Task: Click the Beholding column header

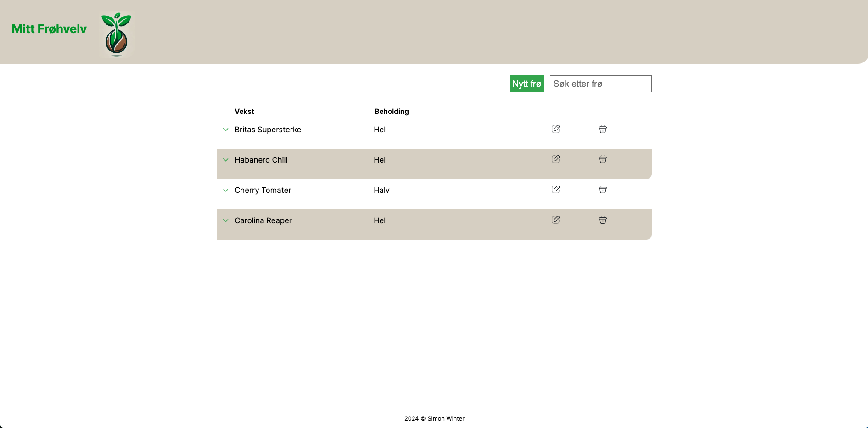Action: 392,112
